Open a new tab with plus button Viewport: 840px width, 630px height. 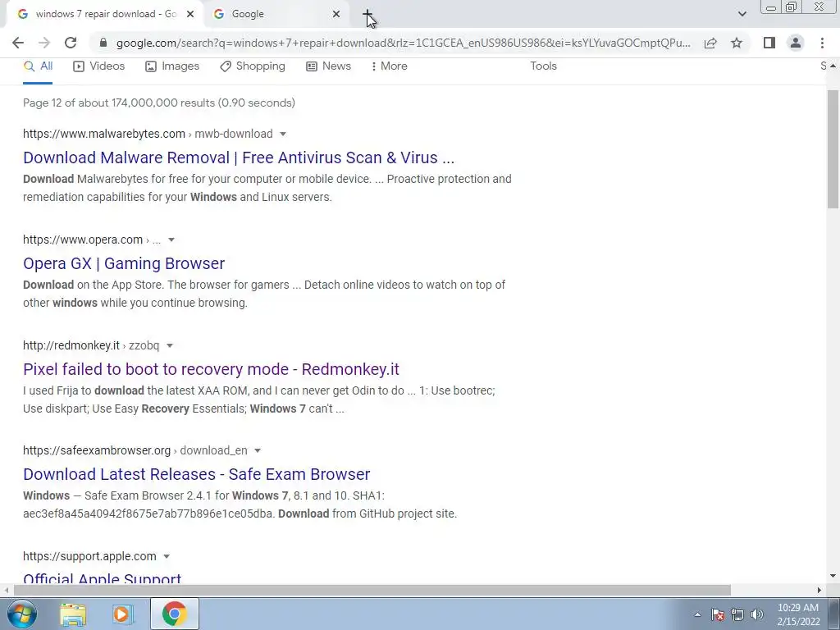(x=367, y=15)
